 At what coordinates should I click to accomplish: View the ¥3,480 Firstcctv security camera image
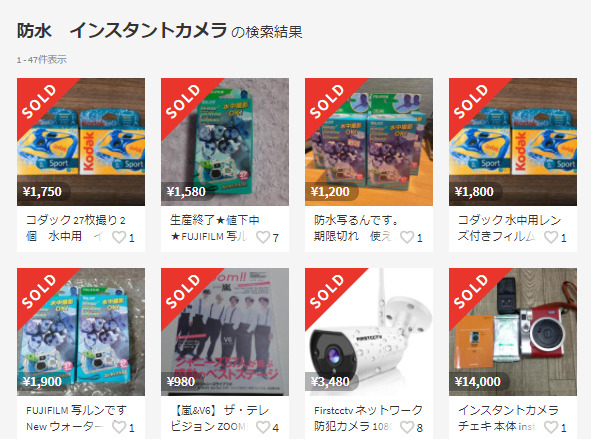click(x=369, y=332)
